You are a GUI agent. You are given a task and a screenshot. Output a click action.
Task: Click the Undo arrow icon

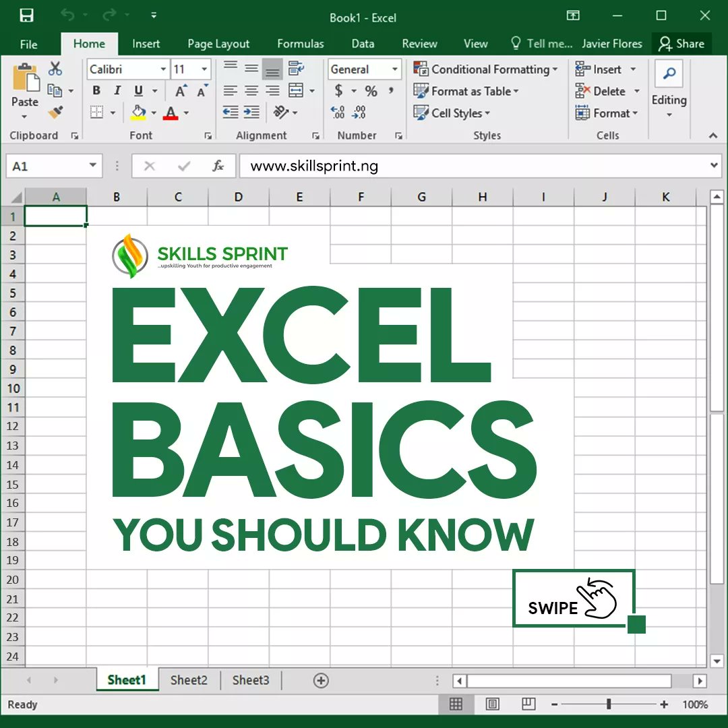pos(68,16)
